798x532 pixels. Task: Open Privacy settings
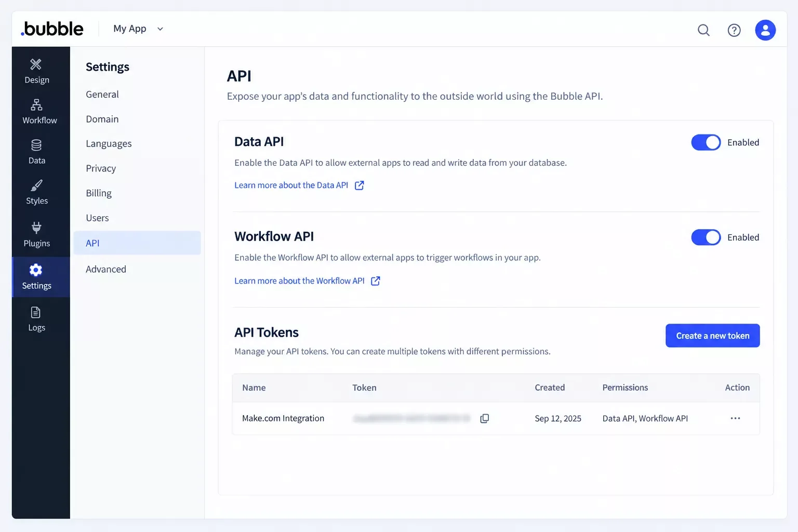[x=101, y=168]
